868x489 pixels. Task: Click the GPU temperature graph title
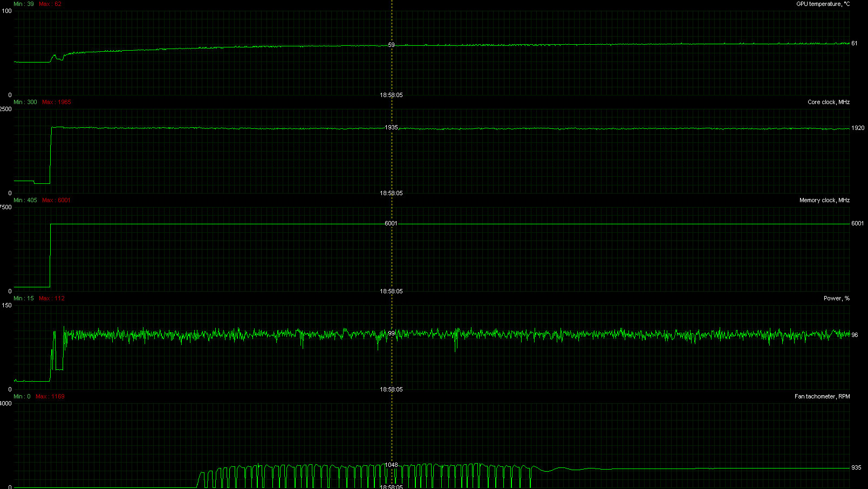click(823, 4)
